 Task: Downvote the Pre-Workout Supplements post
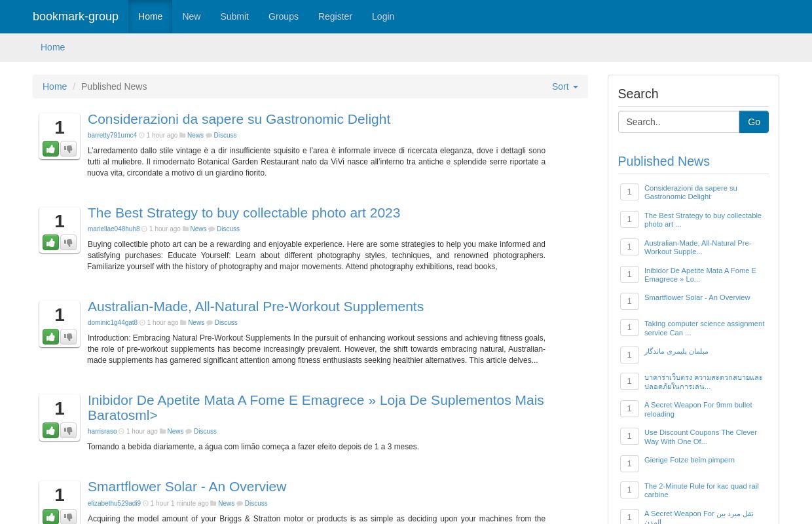pyautogui.click(x=68, y=337)
